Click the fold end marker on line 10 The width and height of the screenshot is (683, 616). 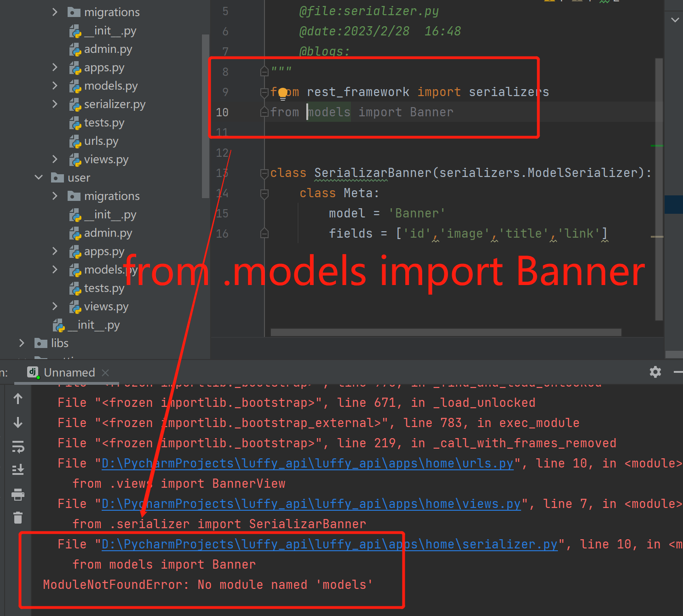pos(264,112)
